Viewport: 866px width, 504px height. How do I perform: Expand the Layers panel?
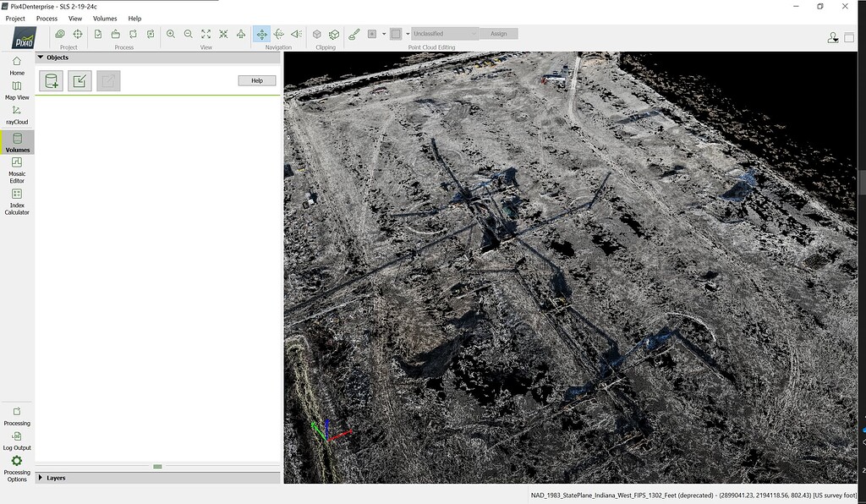[x=40, y=478]
